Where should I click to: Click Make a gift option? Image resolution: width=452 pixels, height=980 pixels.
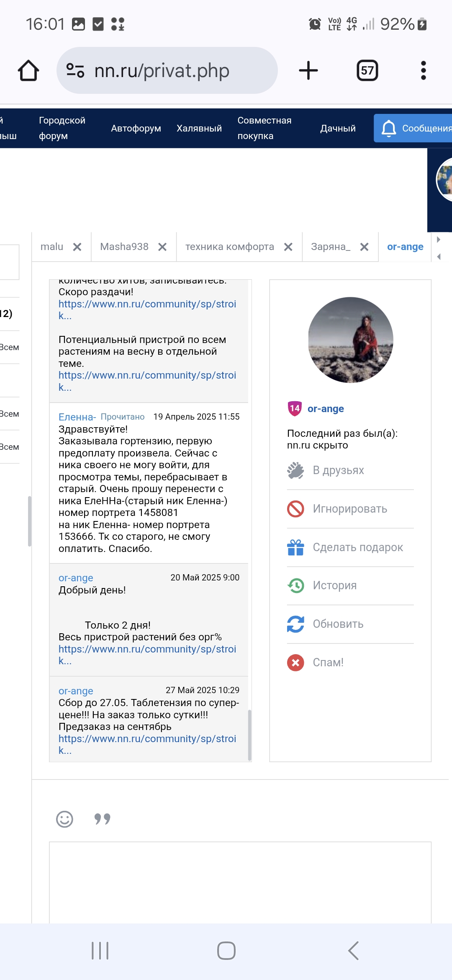(357, 547)
